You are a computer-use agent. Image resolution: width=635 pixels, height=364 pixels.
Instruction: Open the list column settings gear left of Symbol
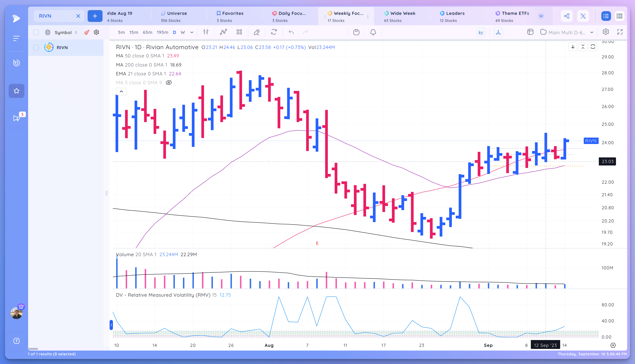(x=48, y=32)
